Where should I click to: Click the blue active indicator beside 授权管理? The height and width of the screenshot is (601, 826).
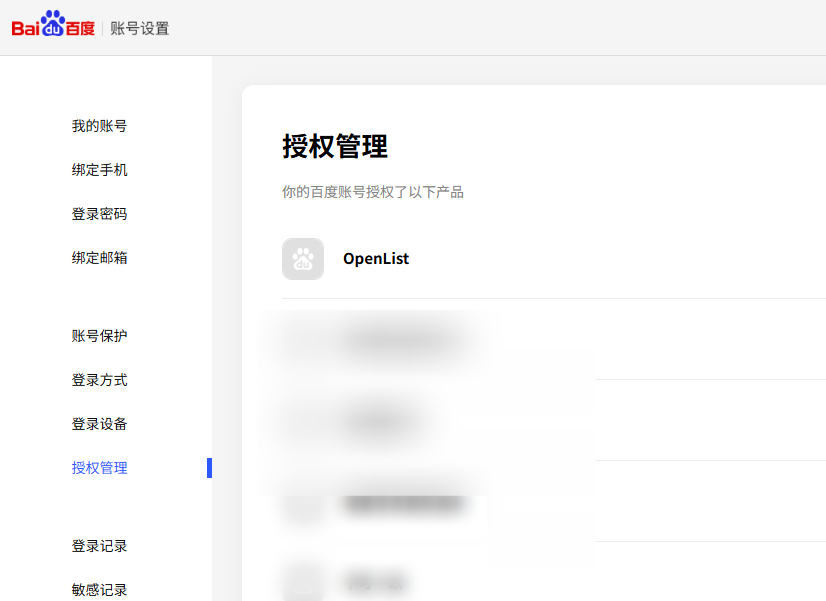tap(209, 468)
